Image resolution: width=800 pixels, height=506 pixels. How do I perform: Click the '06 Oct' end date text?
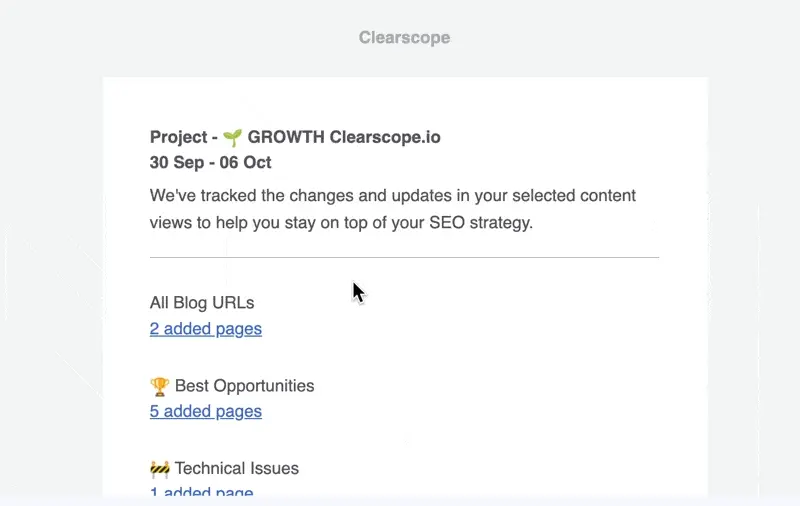click(x=245, y=162)
